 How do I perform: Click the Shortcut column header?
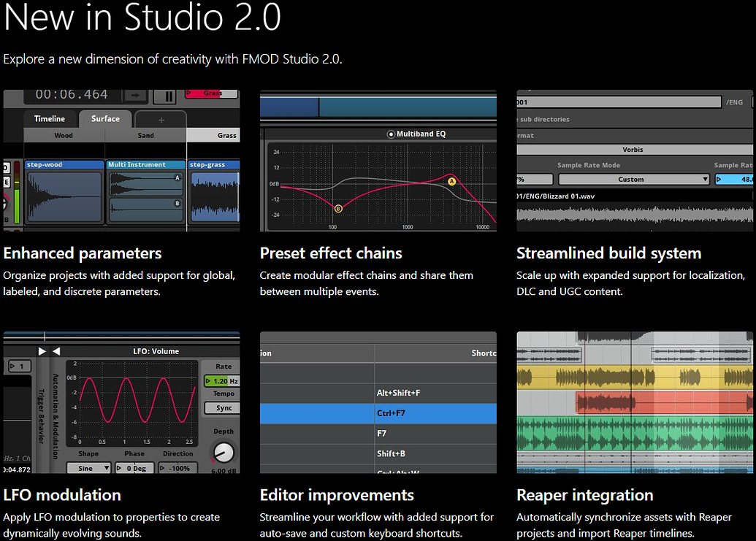pyautogui.click(x=435, y=353)
